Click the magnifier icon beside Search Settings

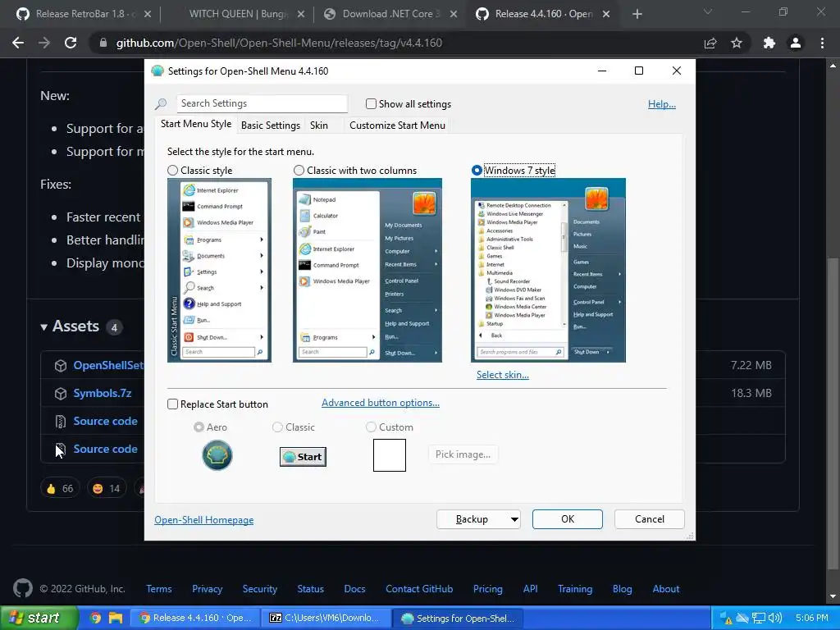pos(161,104)
